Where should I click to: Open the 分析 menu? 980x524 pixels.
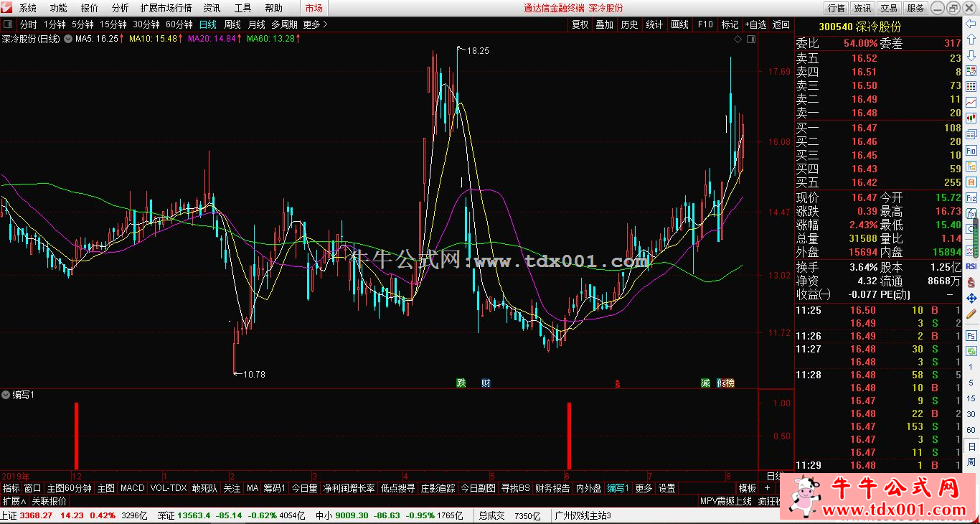[121, 9]
